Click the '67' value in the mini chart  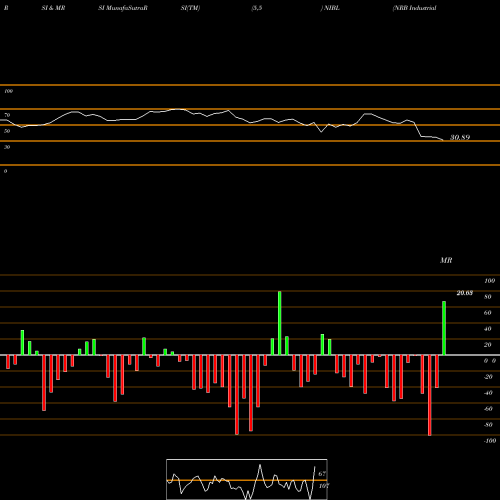(x=322, y=474)
